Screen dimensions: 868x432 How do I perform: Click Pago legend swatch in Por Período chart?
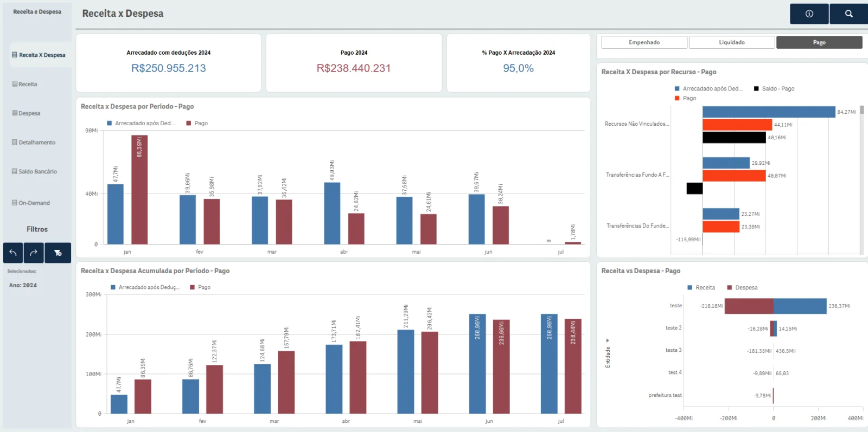tap(189, 123)
